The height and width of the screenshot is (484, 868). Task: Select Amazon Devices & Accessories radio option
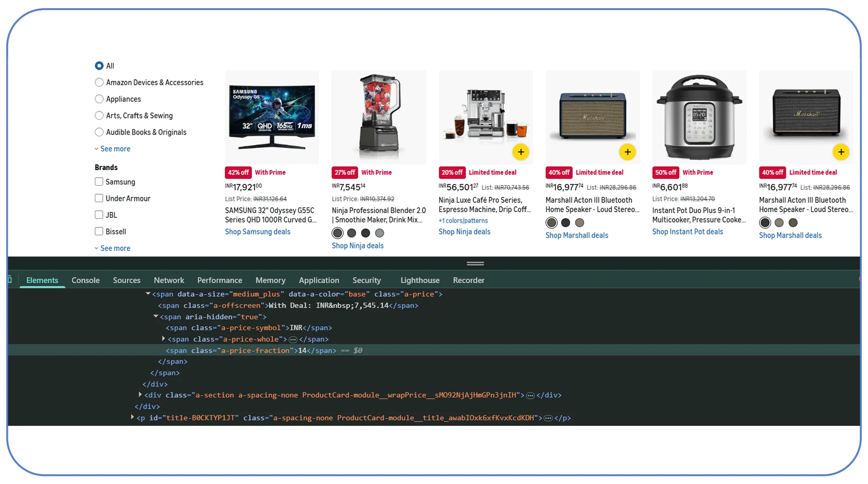pos(99,82)
